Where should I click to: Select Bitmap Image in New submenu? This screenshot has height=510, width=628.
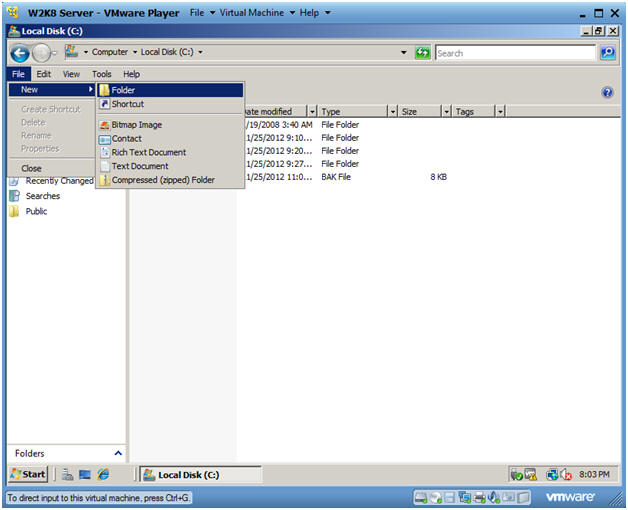coord(170,125)
